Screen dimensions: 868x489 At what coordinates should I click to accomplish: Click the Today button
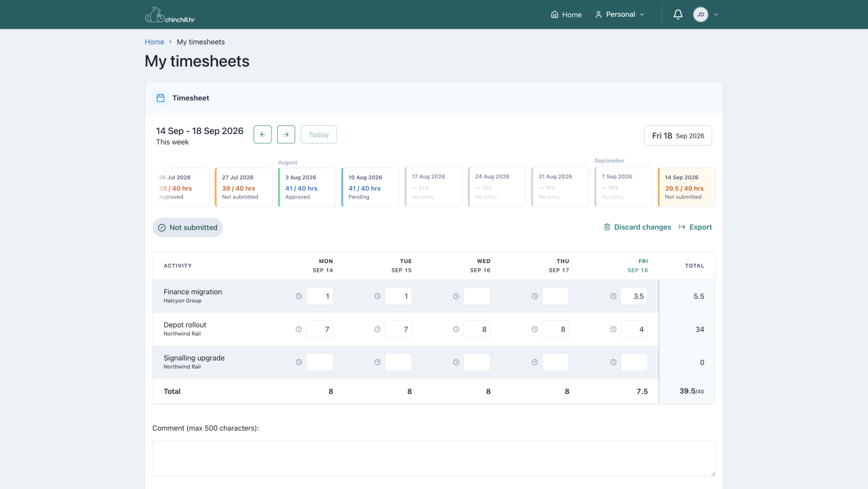click(x=319, y=135)
